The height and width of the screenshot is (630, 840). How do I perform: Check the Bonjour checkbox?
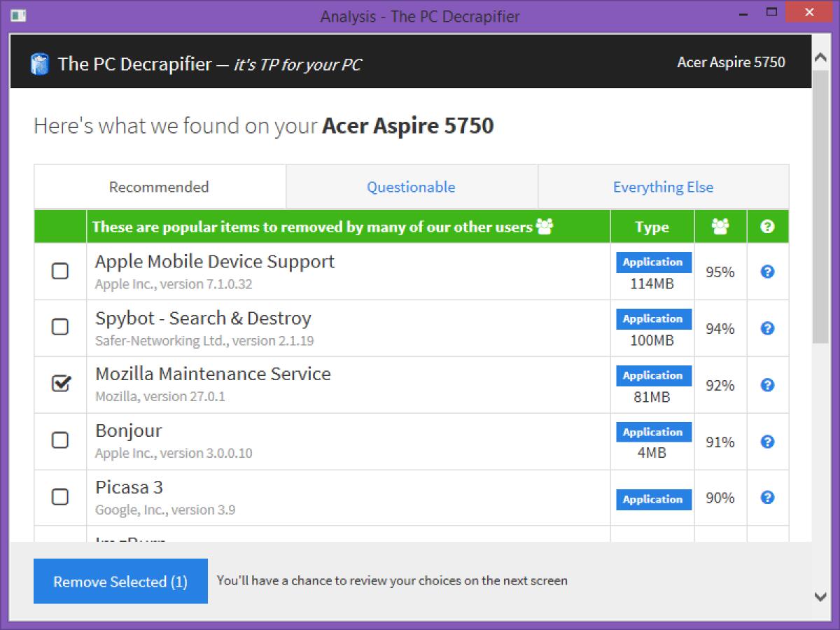[60, 441]
